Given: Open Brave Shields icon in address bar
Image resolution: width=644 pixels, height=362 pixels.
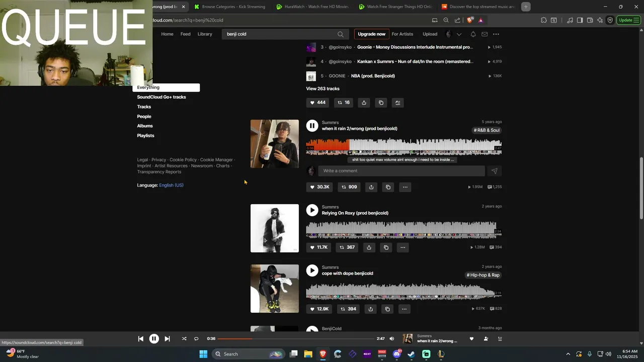Looking at the screenshot, I should [470, 20].
